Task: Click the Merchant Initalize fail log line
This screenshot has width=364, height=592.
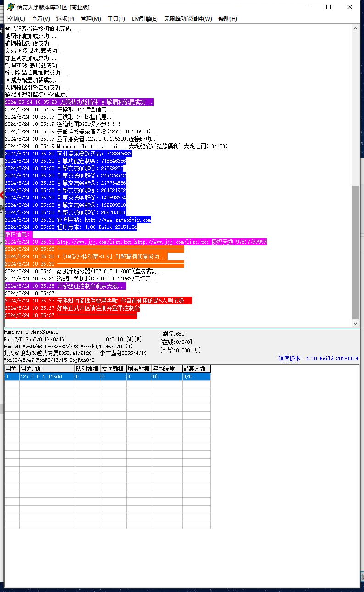Action: pos(116,146)
